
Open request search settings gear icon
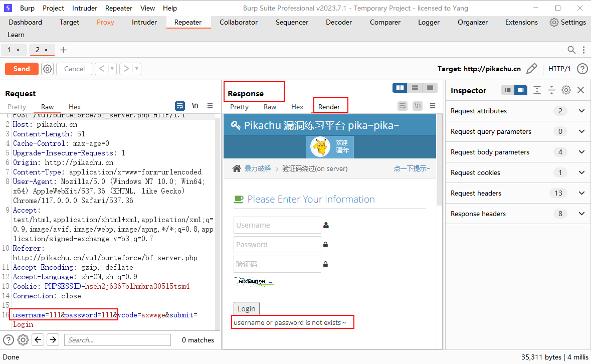(23, 340)
